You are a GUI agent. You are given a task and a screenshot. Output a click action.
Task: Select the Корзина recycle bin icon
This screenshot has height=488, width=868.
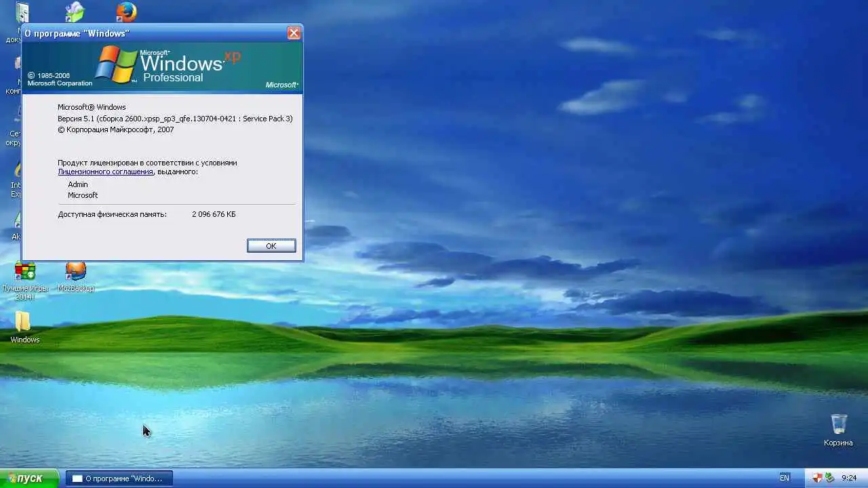tap(839, 430)
